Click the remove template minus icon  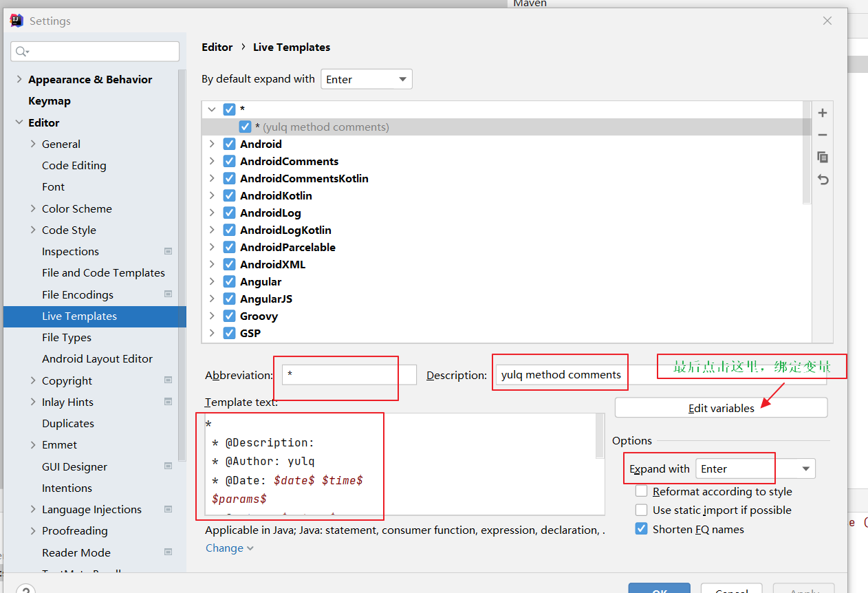823,135
